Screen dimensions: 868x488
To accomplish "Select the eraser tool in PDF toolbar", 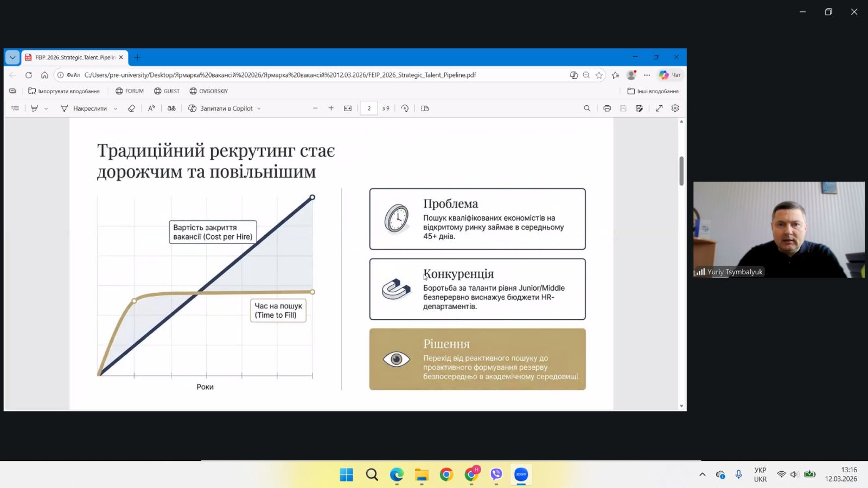I will tap(131, 108).
